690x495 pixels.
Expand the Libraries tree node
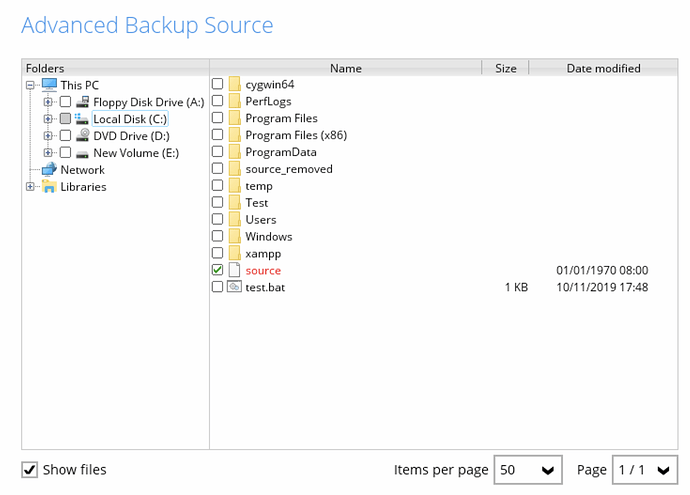pos(31,187)
